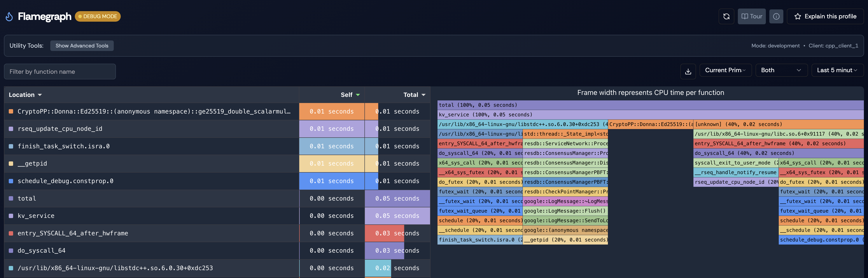
Task: Select CryptoPP::Donna::Ed25519 table row
Action: pyautogui.click(x=217, y=111)
